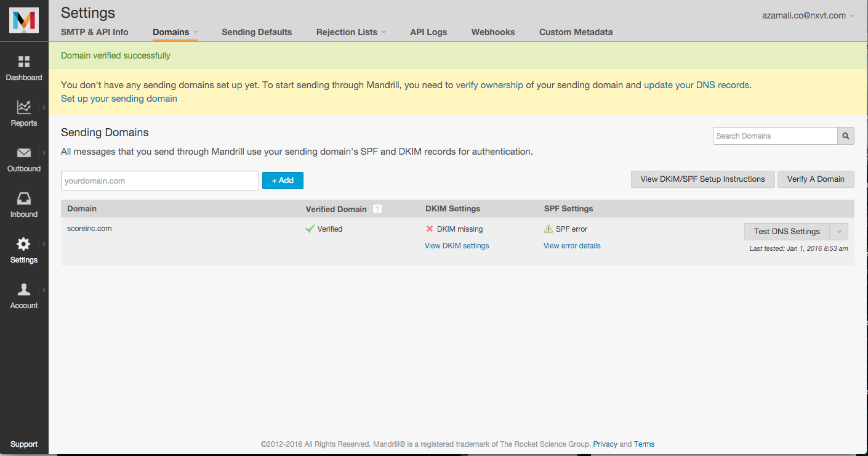Focus the Search Domains input field
This screenshot has height=456, width=868.
coord(775,136)
